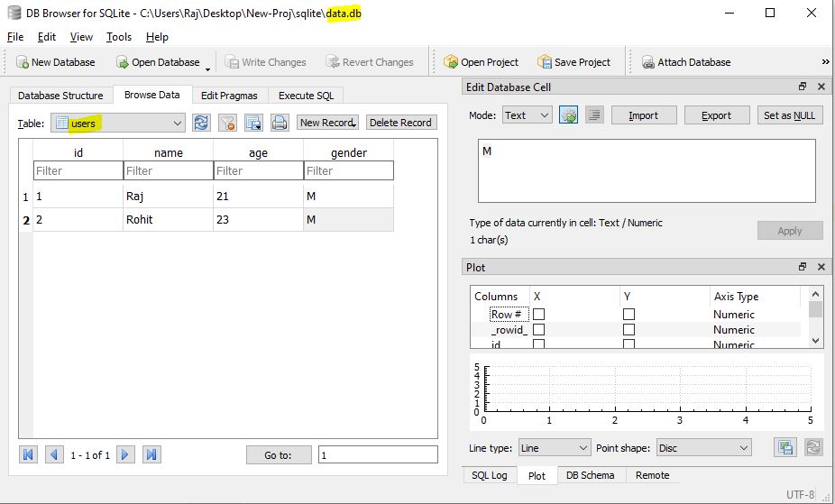Float the Edit Database Cell panel
835x504 pixels.
803,87
